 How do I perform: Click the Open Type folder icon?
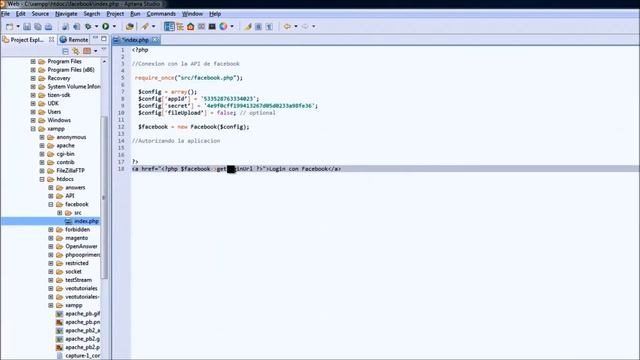(x=130, y=27)
